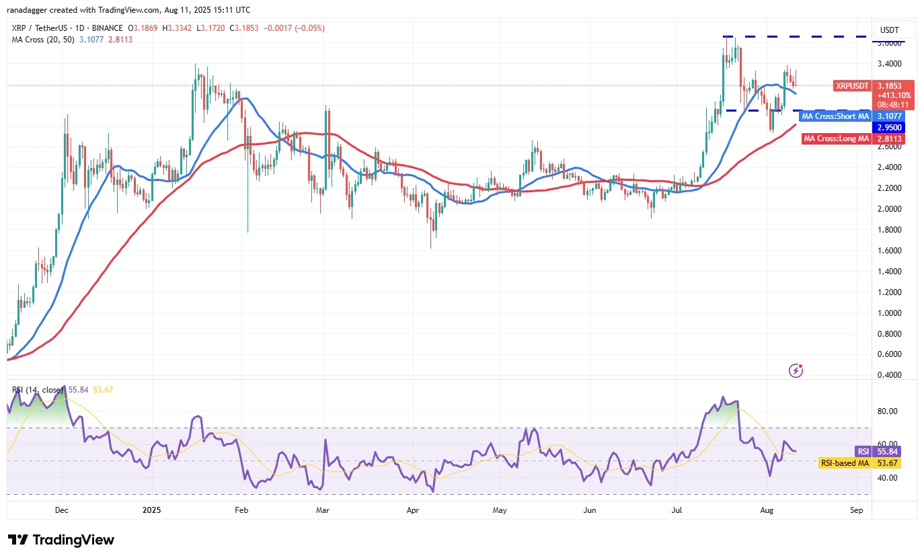Select the MA Cross:Long MA label

pyautogui.click(x=836, y=138)
